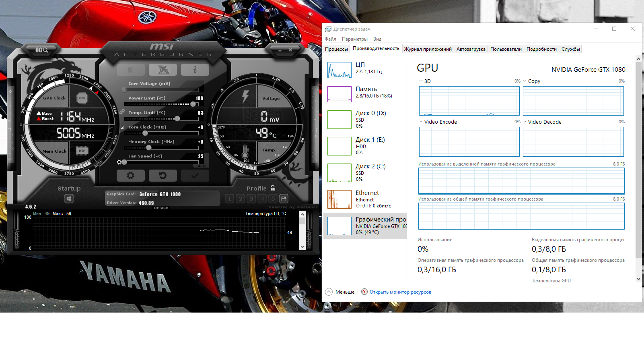Switch to the Пользователи tab
Image resolution: width=644 pixels, height=348 pixels.
506,49
